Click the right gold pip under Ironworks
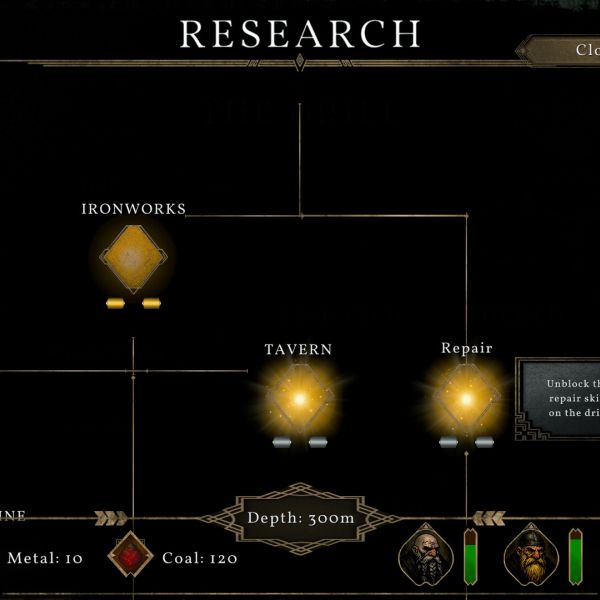The width and height of the screenshot is (600, 600). (151, 303)
